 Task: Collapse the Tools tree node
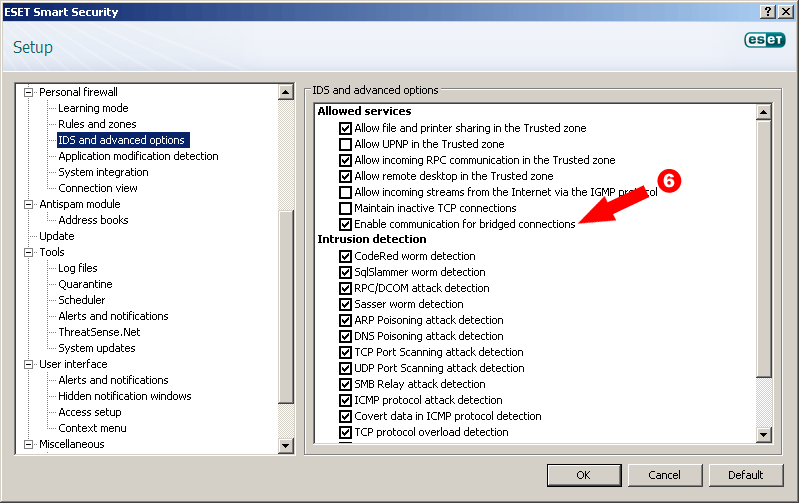pyautogui.click(x=29, y=252)
